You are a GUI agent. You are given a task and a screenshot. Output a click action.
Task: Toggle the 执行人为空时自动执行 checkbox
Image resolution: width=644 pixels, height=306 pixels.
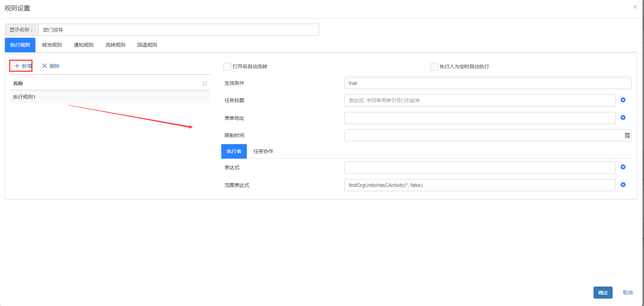click(x=434, y=67)
